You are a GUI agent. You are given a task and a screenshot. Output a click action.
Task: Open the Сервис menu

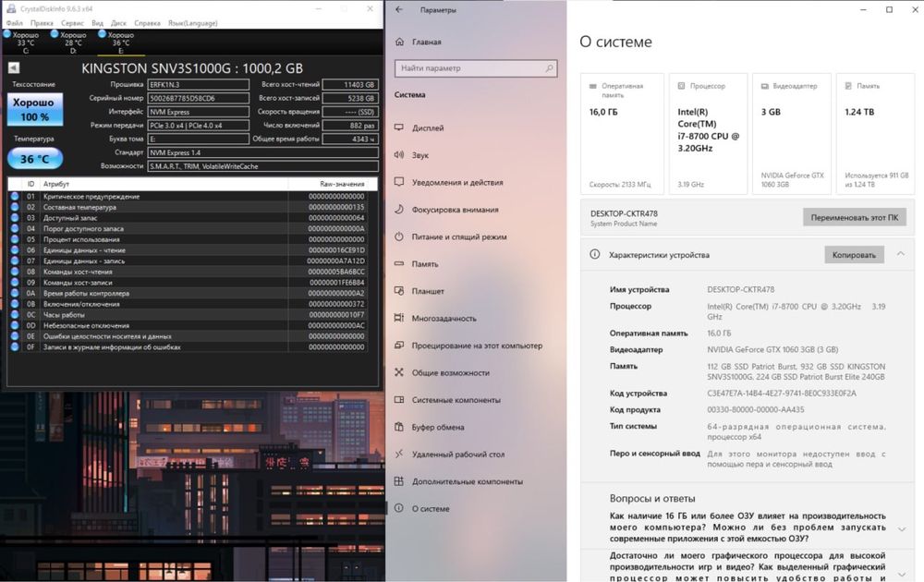point(72,23)
